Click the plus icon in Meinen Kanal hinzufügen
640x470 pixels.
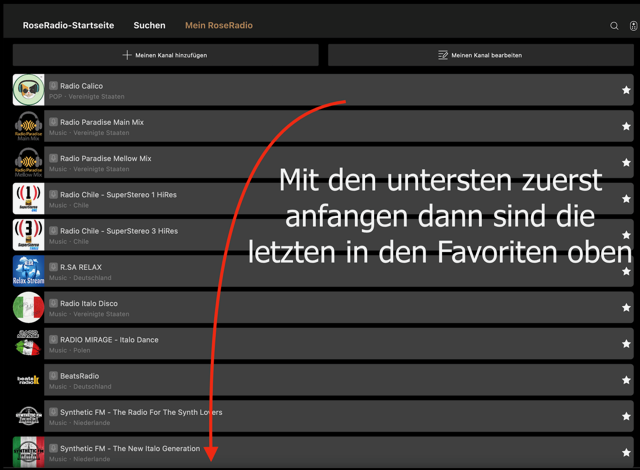point(127,55)
